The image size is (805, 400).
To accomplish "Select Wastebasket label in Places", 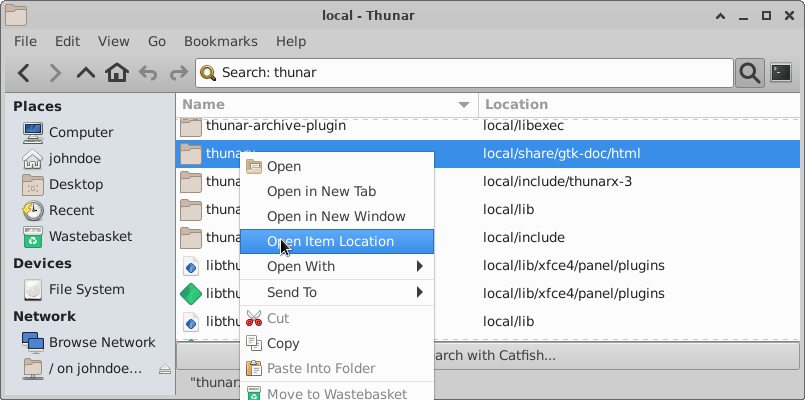I will click(x=91, y=237).
